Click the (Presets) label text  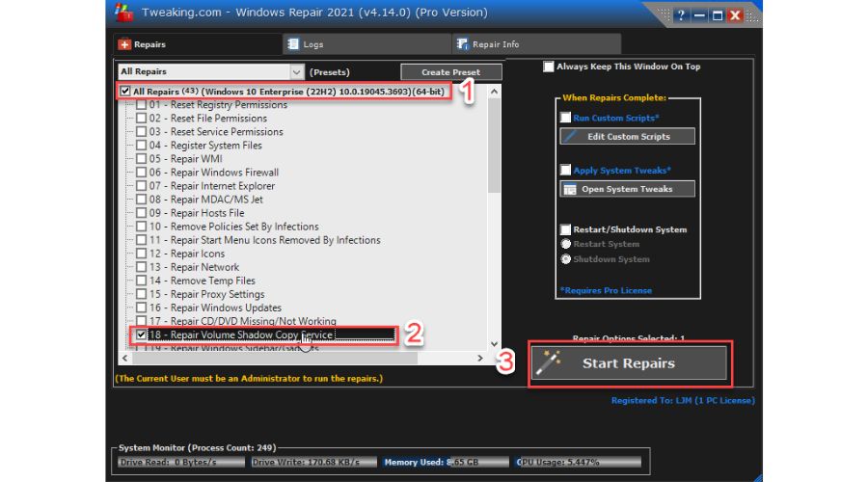pyautogui.click(x=330, y=72)
